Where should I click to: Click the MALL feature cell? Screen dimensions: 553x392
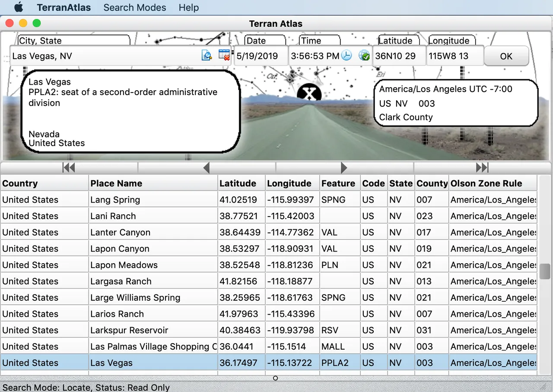click(340, 347)
